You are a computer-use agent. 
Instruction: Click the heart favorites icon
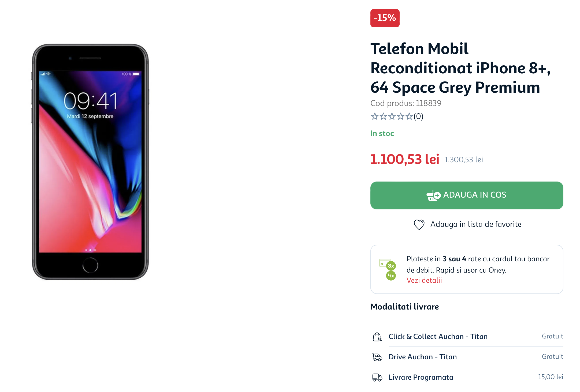point(419,224)
